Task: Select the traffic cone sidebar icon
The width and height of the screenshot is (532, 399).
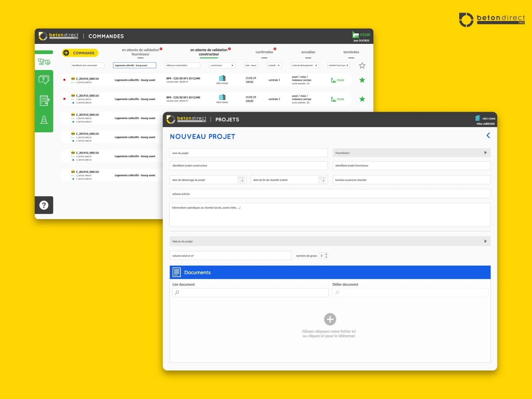Action: coord(44,120)
